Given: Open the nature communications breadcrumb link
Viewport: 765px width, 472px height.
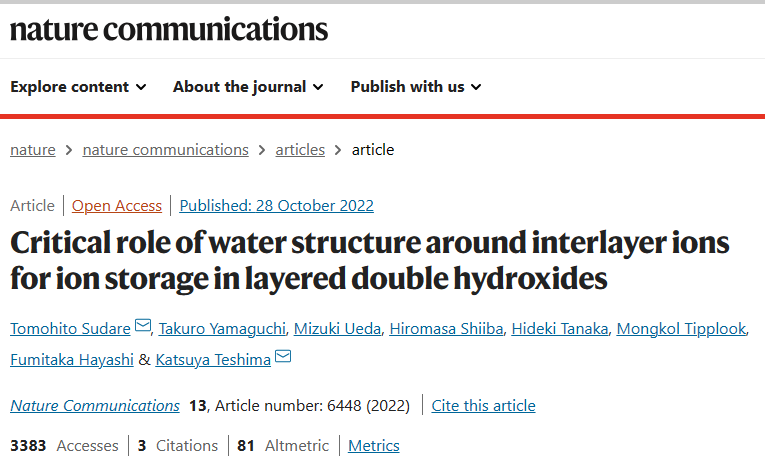Looking at the screenshot, I should point(165,150).
